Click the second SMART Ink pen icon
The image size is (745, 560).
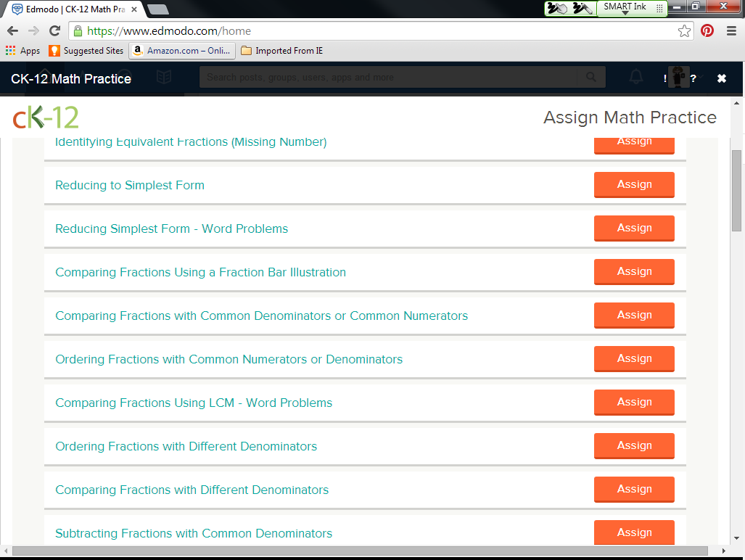[x=582, y=8]
